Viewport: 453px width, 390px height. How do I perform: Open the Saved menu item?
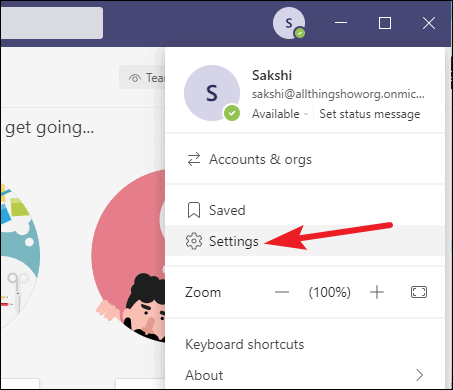tap(305, 210)
